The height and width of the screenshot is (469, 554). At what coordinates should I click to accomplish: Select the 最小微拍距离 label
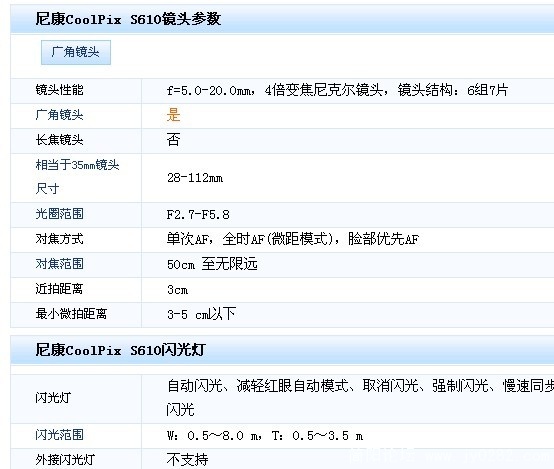click(71, 314)
